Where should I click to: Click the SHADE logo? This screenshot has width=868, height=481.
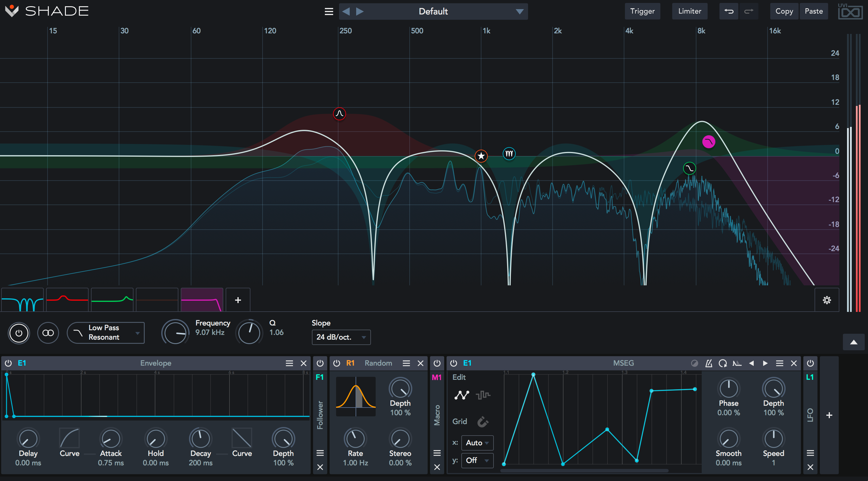point(46,11)
